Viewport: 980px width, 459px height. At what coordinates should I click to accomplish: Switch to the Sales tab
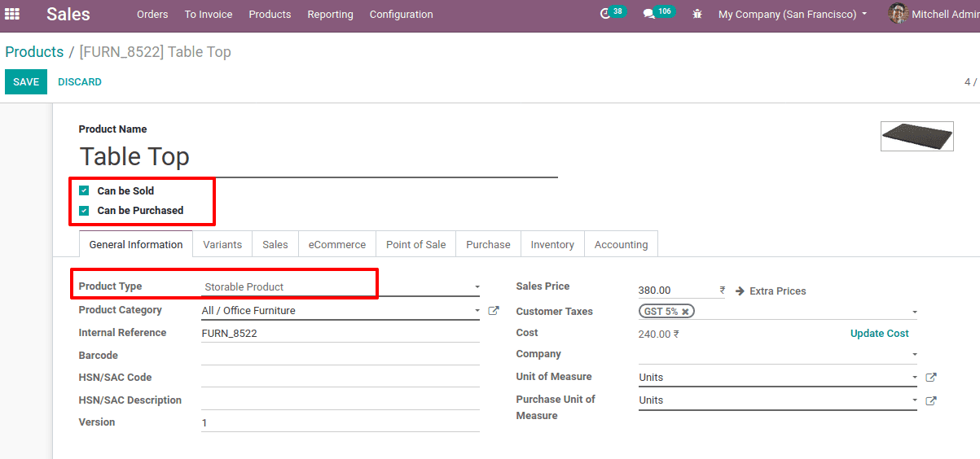pyautogui.click(x=275, y=244)
